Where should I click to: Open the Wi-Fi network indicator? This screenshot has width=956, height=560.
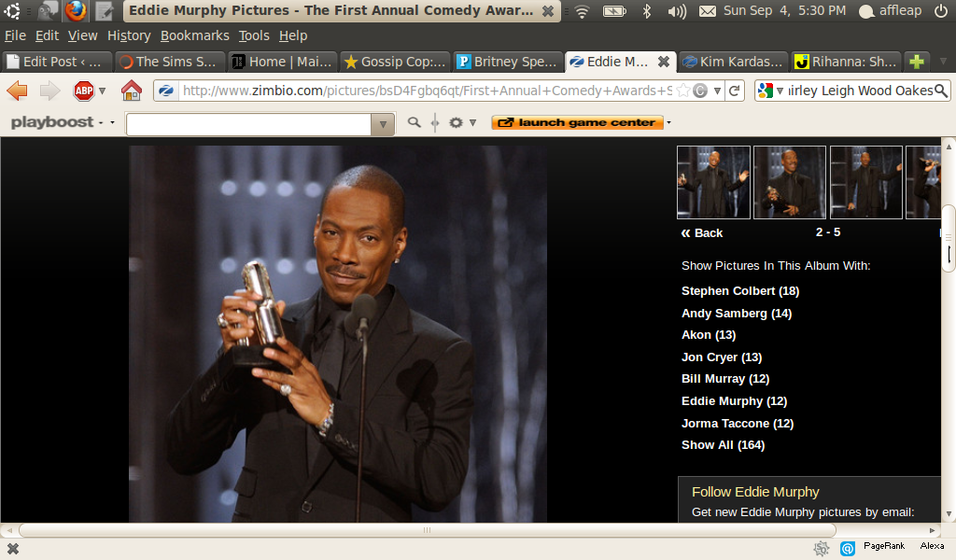(x=583, y=11)
